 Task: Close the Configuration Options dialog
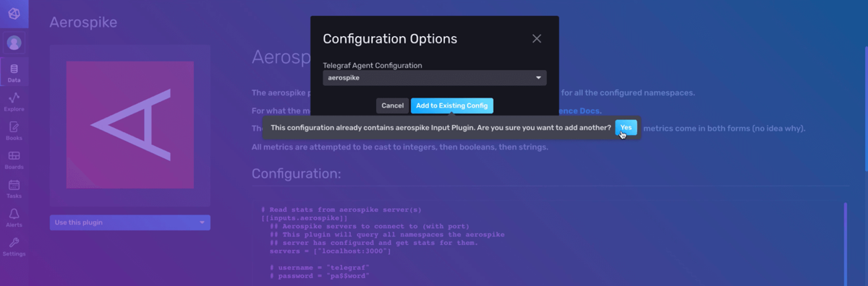537,39
